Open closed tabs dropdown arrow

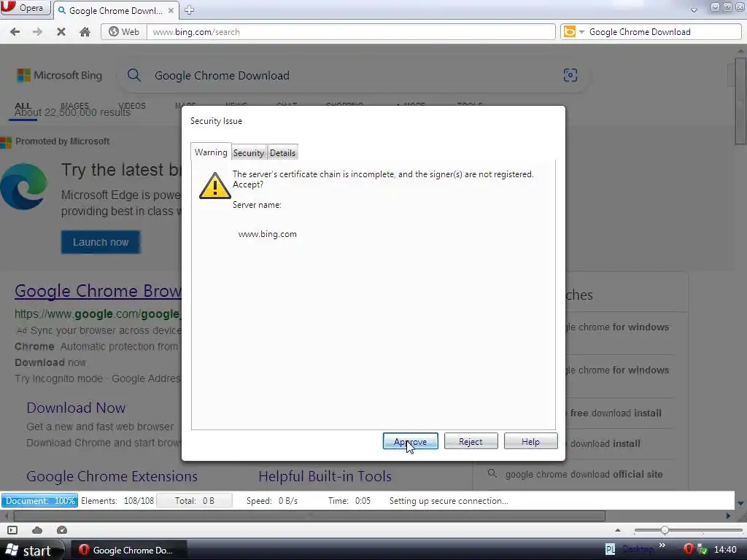(694, 9)
